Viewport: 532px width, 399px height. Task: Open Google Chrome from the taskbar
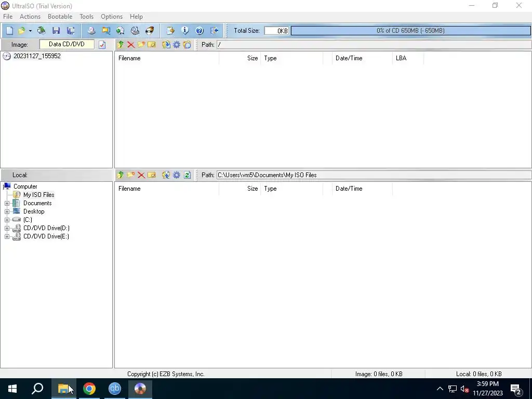(x=89, y=389)
